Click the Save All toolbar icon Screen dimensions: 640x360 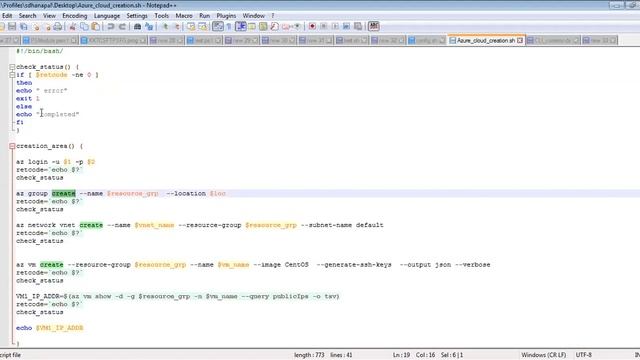(24, 27)
